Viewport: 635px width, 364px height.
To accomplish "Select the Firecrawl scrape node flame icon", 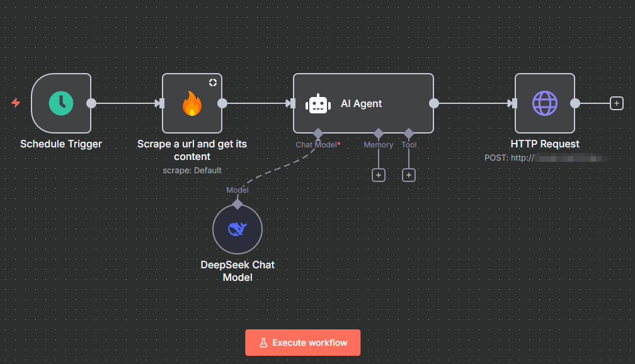I will [192, 104].
